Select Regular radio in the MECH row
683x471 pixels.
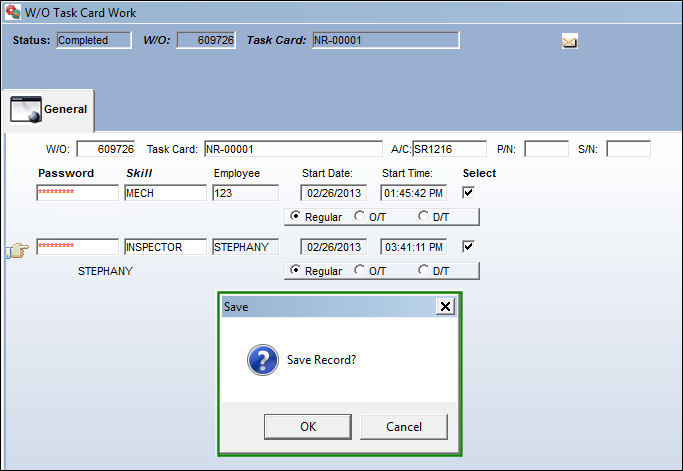295,216
